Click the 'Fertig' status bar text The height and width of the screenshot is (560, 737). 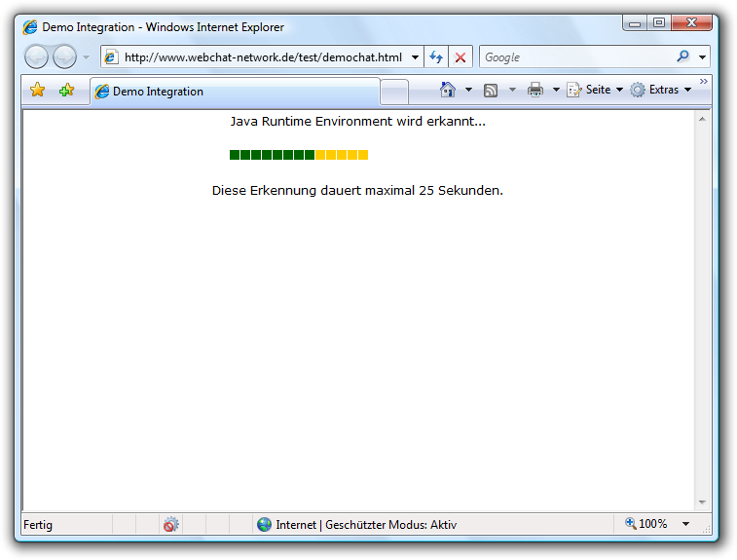(38, 525)
